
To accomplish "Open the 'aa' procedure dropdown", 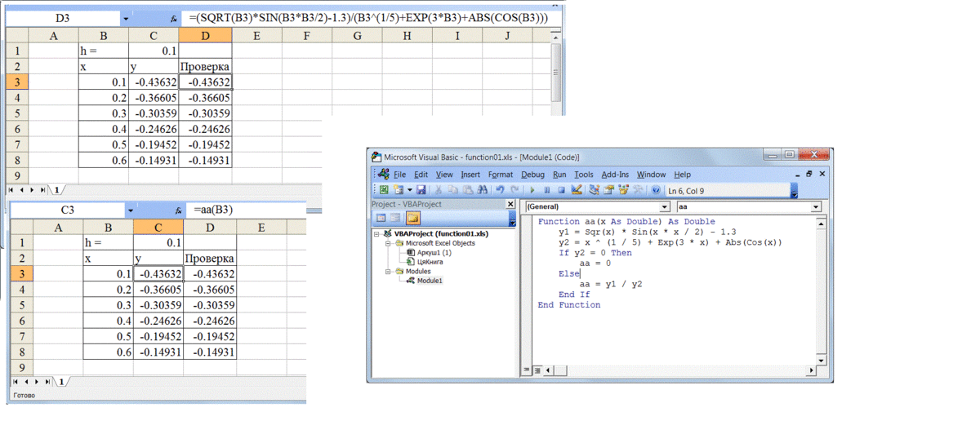I will 815,207.
